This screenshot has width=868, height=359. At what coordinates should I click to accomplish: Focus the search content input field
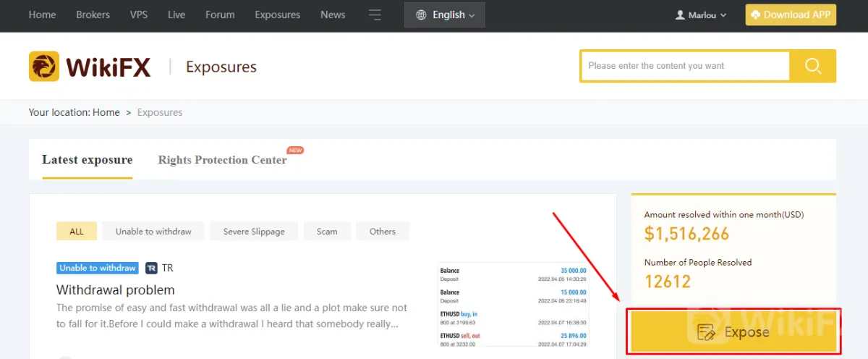685,66
